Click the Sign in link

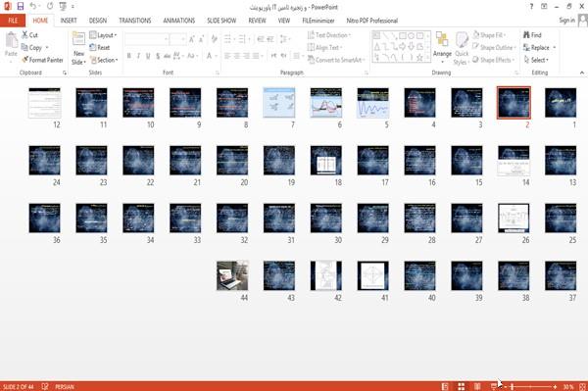click(566, 21)
